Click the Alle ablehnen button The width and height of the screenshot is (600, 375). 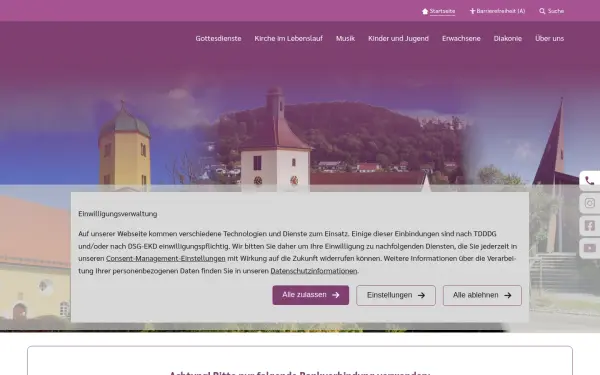point(482,295)
